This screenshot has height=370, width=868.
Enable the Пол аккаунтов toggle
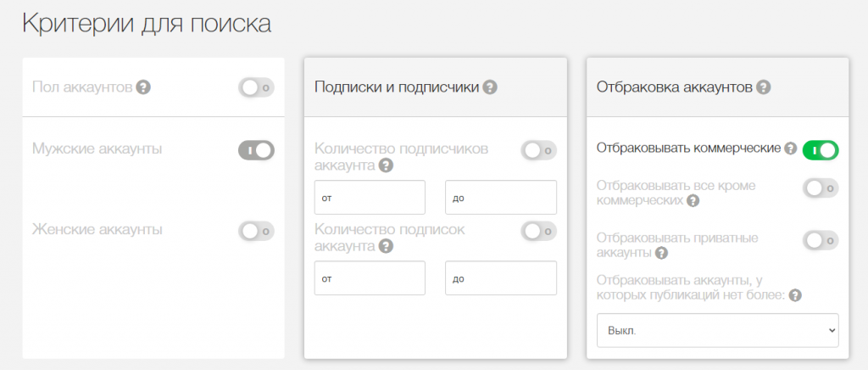click(256, 87)
